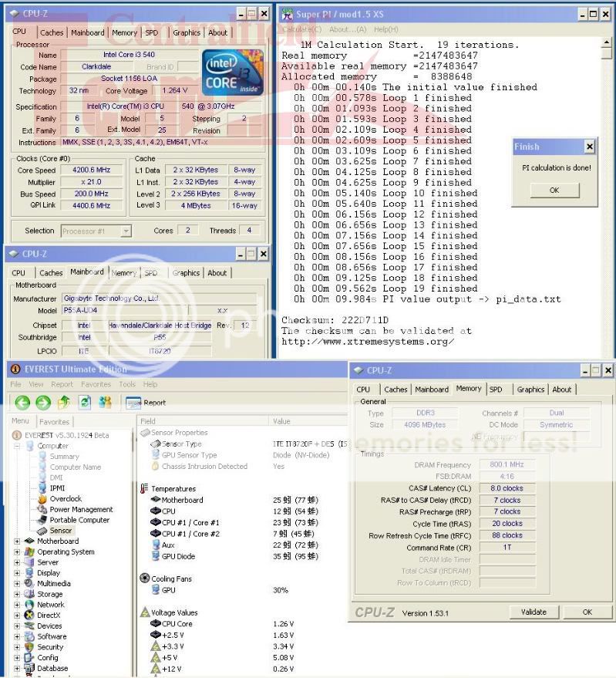The height and width of the screenshot is (678, 616).
Task: Select Summary in EVEREST tree
Action: (x=65, y=456)
